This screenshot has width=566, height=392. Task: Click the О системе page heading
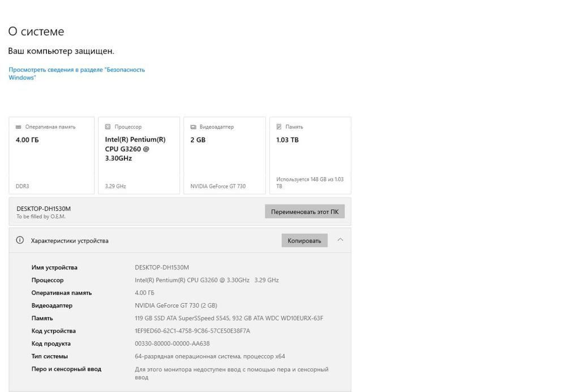click(x=36, y=32)
